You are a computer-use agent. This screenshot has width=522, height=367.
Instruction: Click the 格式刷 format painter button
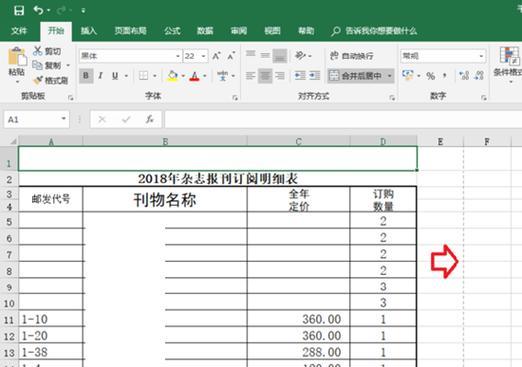[51, 80]
